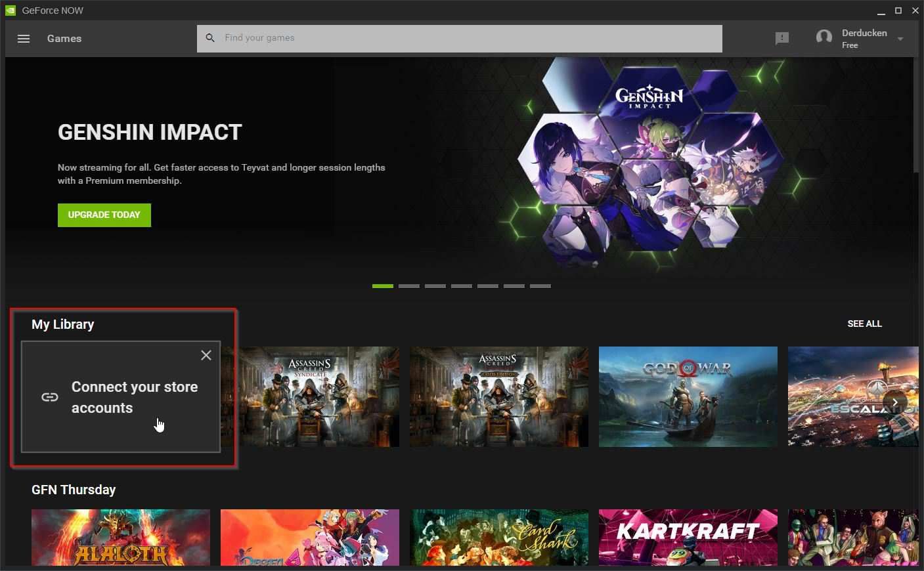Open Assassin's Creed Syndicate Gold Edition tile
924x571 pixels.
499,397
